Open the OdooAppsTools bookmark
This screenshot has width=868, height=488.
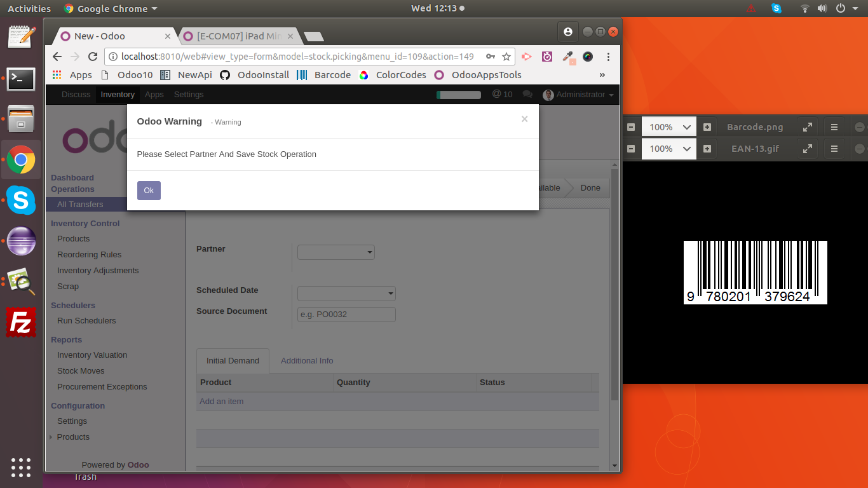click(477, 74)
